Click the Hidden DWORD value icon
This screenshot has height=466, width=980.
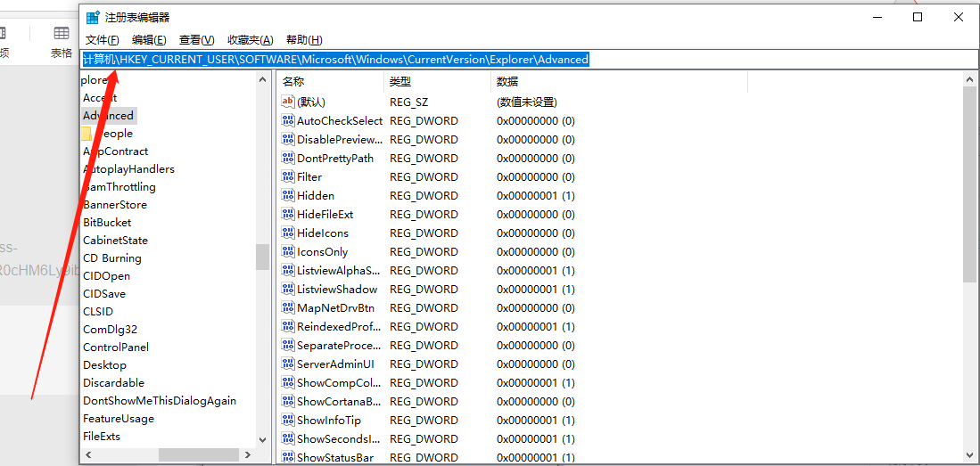[x=287, y=195]
